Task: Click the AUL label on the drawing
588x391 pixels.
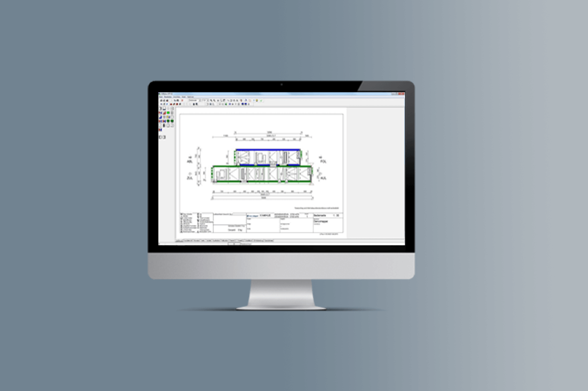Action: pos(324,178)
